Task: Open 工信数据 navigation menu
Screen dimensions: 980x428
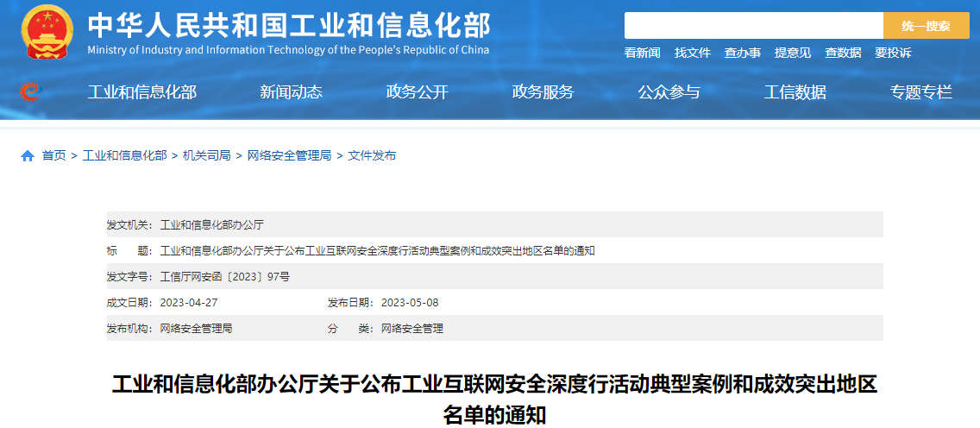Action: pyautogui.click(x=795, y=92)
